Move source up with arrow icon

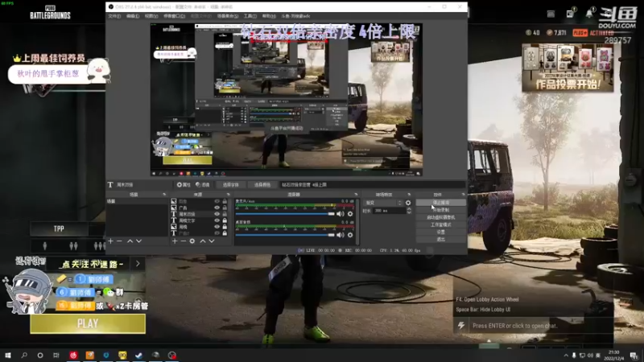(203, 241)
